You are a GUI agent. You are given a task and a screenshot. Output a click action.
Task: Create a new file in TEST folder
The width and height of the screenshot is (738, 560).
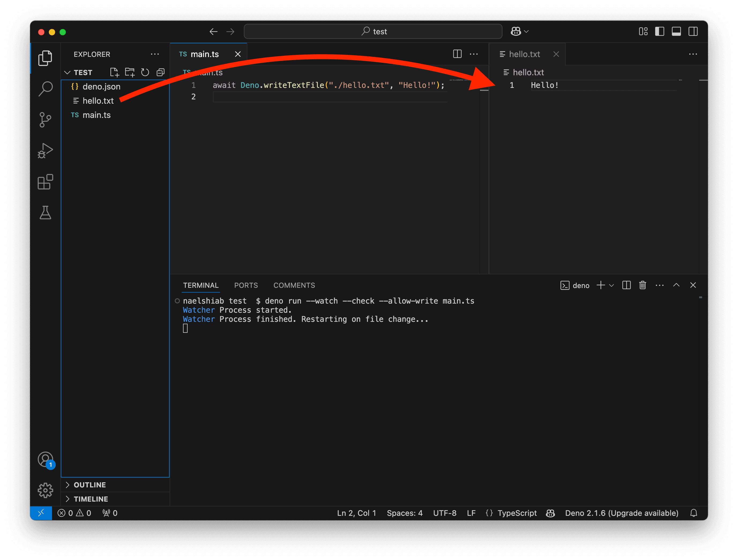click(114, 72)
